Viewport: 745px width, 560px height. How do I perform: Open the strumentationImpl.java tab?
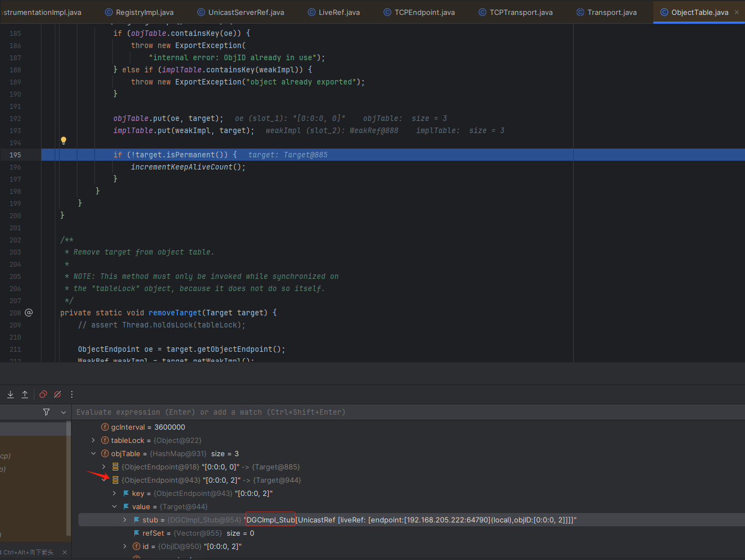coord(42,12)
